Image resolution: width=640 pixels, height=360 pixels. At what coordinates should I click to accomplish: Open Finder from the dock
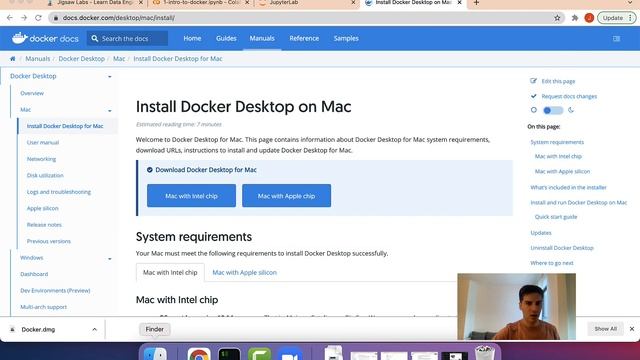pyautogui.click(x=156, y=354)
